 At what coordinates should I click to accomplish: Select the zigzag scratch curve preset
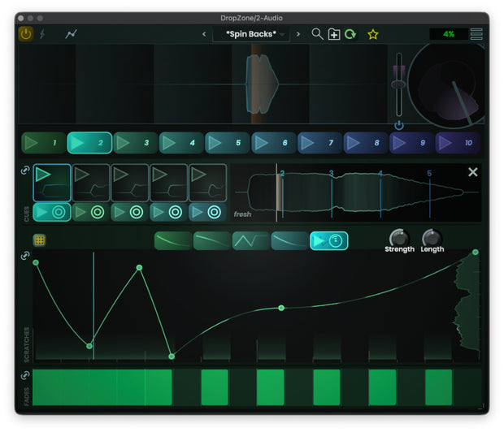coord(250,240)
